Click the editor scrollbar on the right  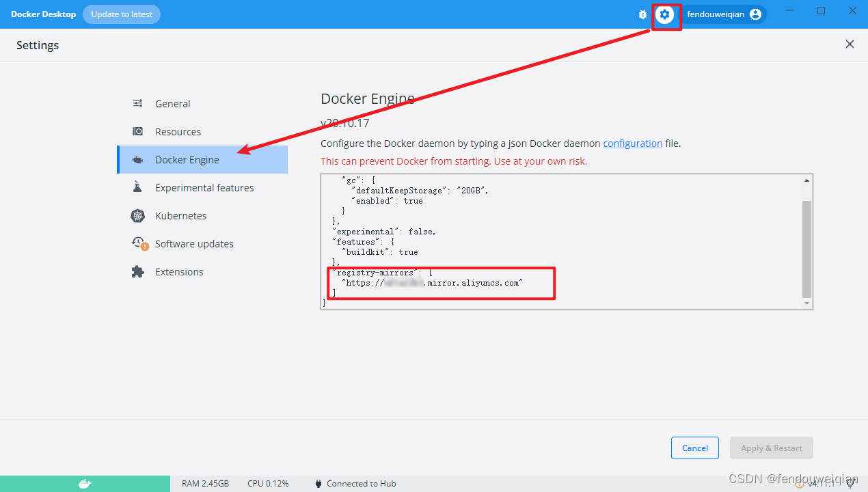coord(806,243)
